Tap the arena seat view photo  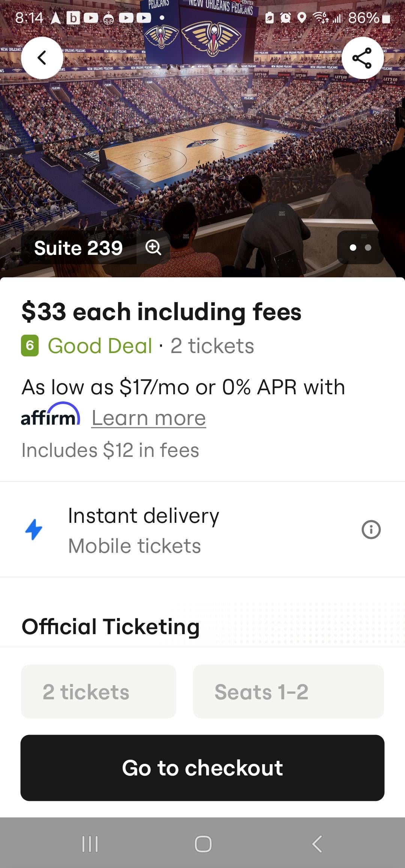point(202,150)
